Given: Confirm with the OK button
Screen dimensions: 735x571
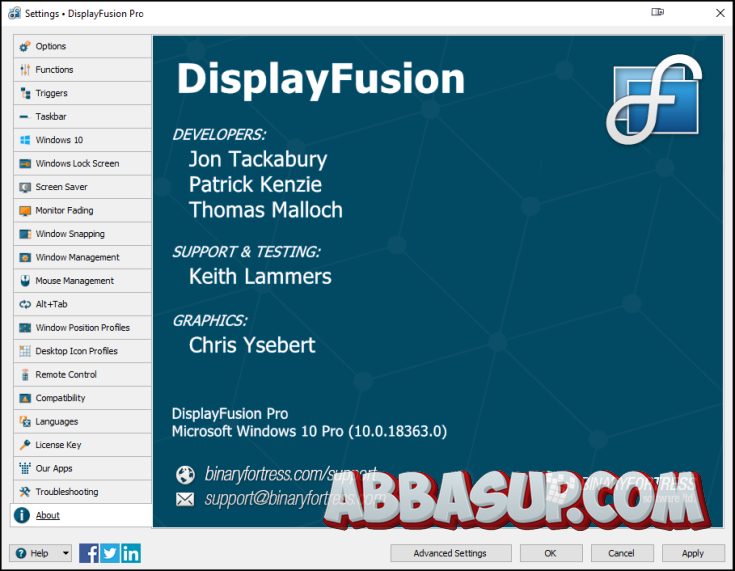Looking at the screenshot, I should 551,553.
